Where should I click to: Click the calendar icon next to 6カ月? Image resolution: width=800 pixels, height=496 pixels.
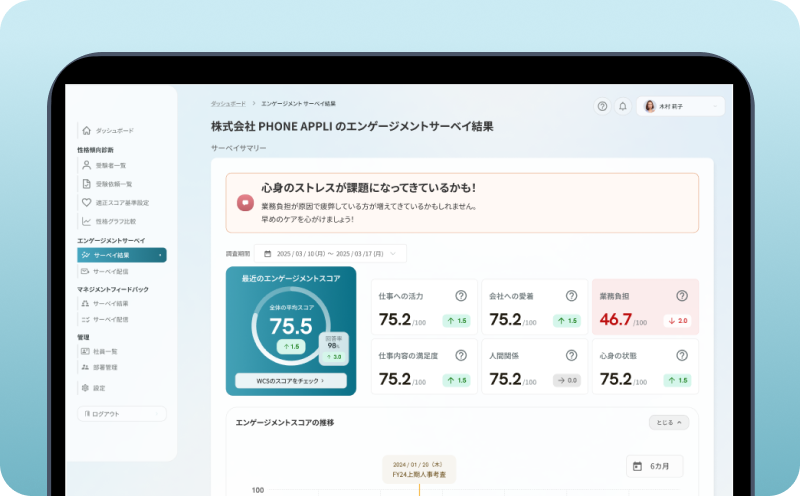point(637,466)
